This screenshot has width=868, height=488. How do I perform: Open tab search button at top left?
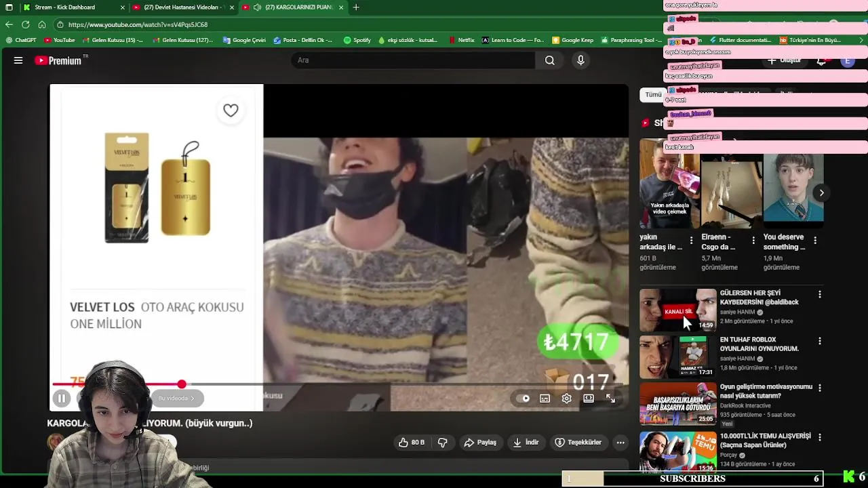(x=9, y=7)
